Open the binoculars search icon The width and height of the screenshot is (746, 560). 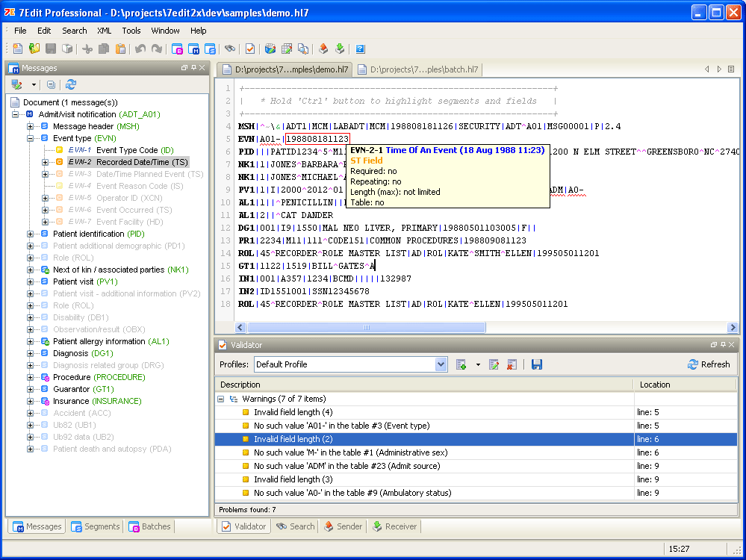pyautogui.click(x=230, y=48)
